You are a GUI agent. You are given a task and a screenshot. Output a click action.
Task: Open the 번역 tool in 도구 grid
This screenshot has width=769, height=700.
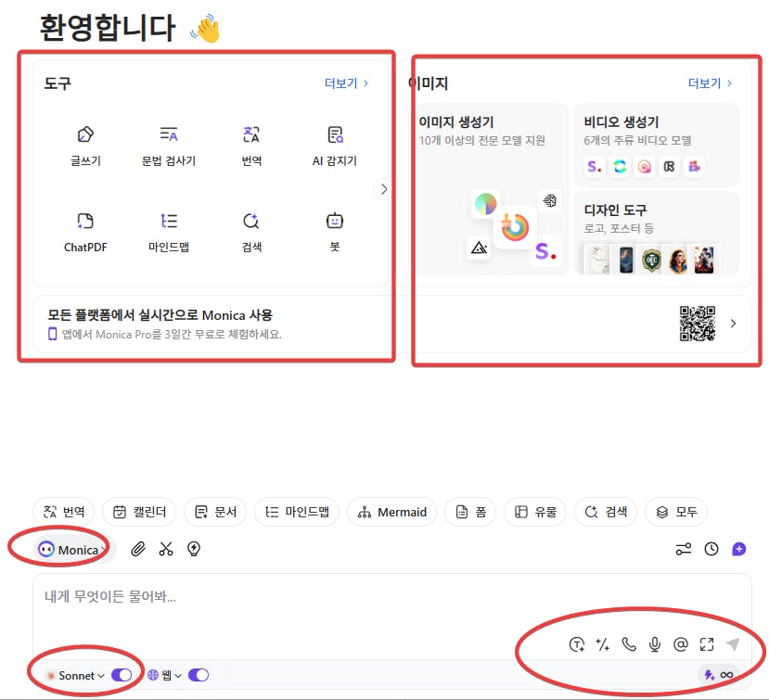pyautogui.click(x=251, y=146)
